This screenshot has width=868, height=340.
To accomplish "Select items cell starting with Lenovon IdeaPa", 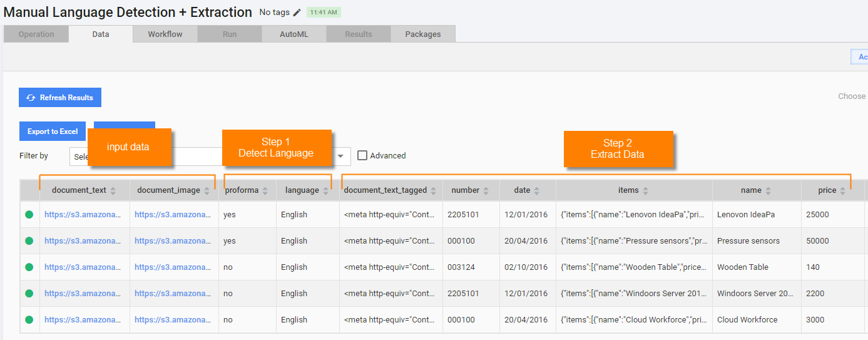I will [634, 214].
